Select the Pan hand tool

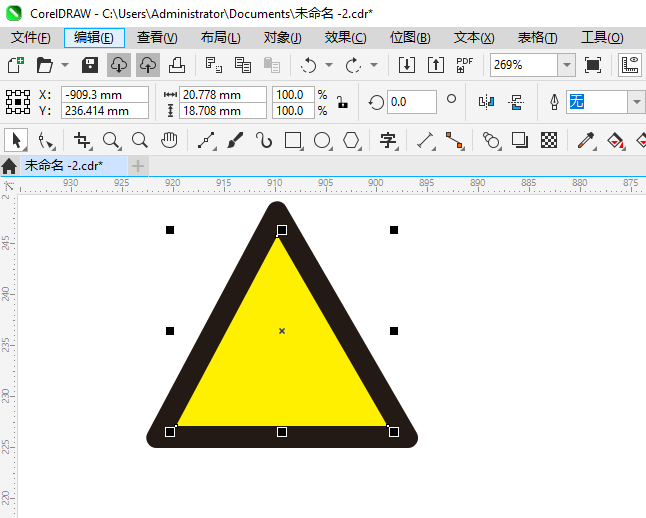click(169, 141)
